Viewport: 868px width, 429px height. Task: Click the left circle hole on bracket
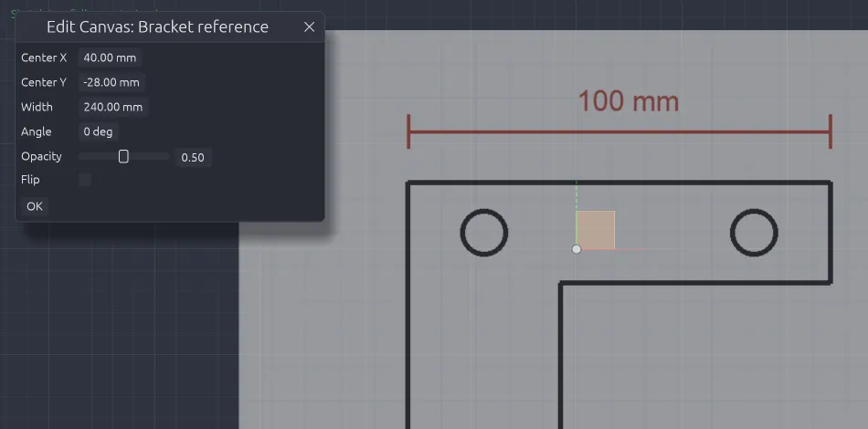(x=484, y=233)
